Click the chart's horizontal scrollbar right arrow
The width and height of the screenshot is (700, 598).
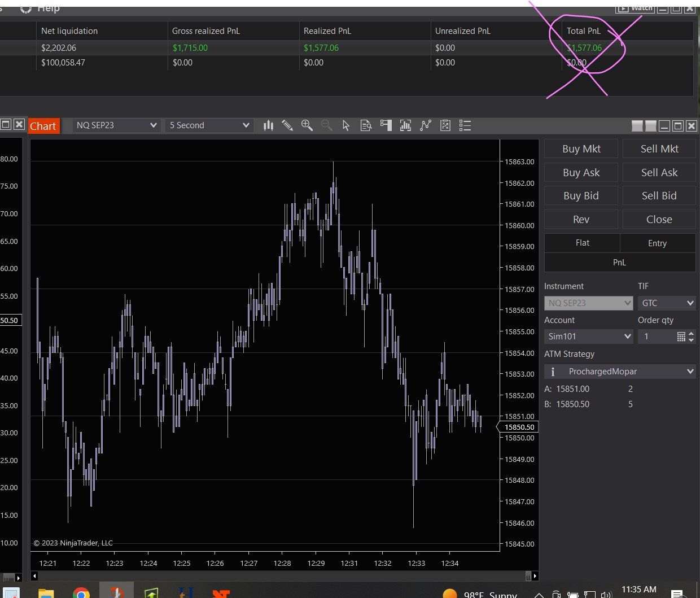535,576
